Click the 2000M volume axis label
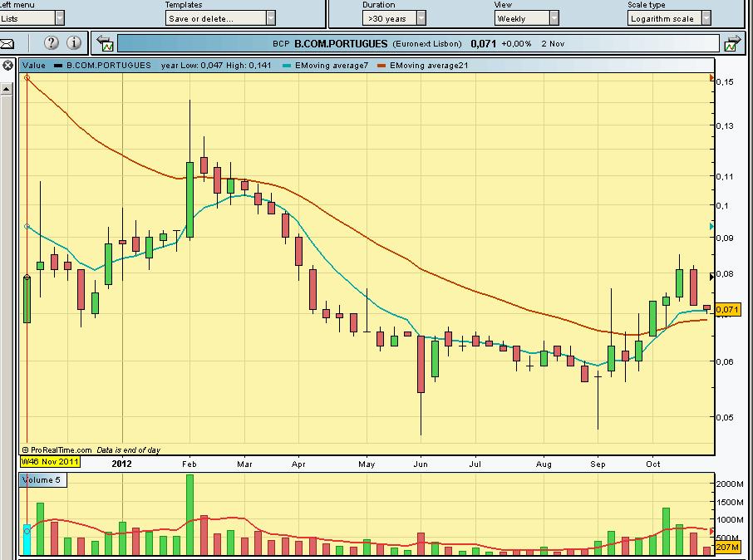 click(x=730, y=484)
